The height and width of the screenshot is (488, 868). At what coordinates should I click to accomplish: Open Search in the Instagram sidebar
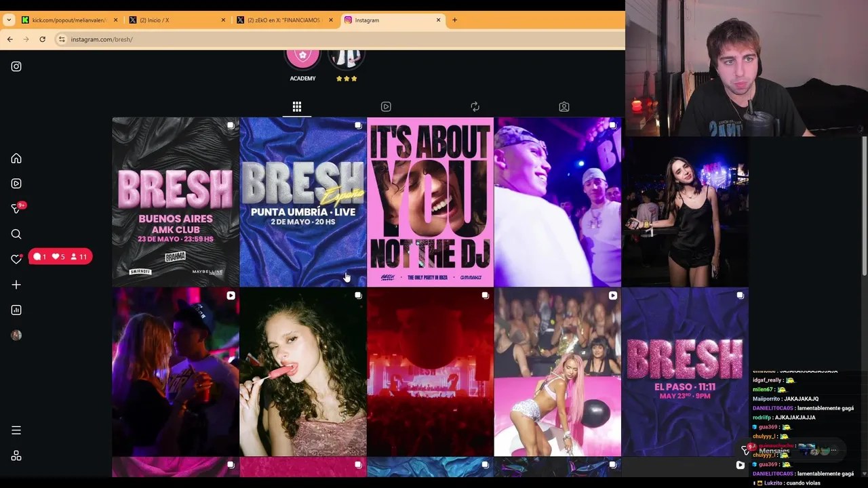(16, 234)
